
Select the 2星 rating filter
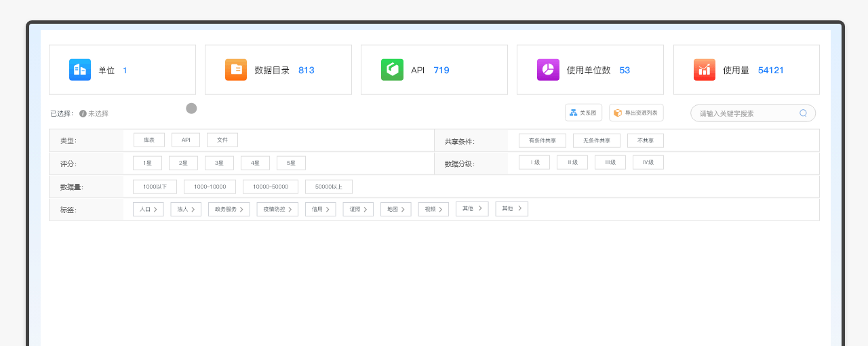[183, 163]
